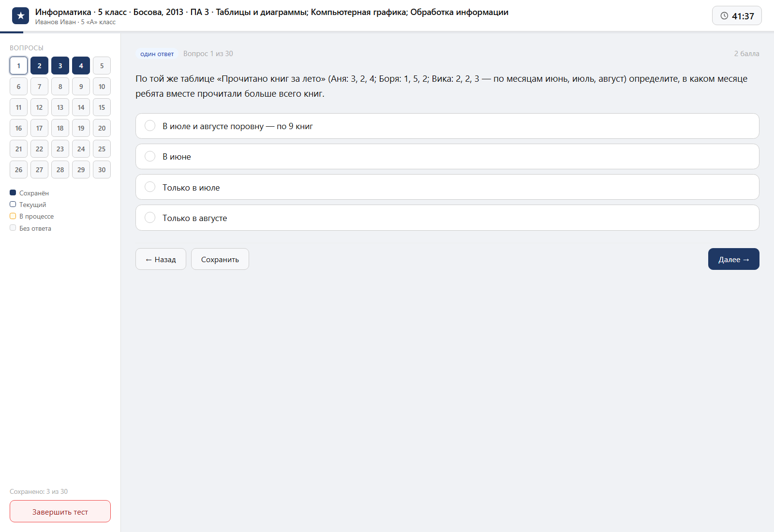Open question 1 in navigator
This screenshot has width=774, height=532.
click(x=18, y=66)
